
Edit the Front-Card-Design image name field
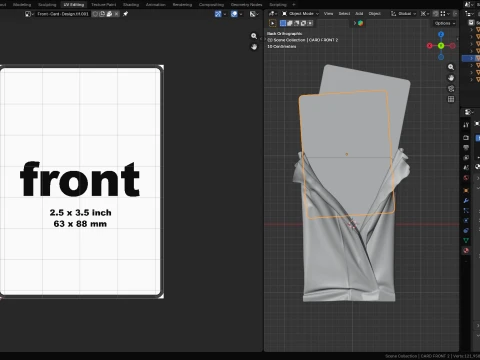click(x=63, y=14)
